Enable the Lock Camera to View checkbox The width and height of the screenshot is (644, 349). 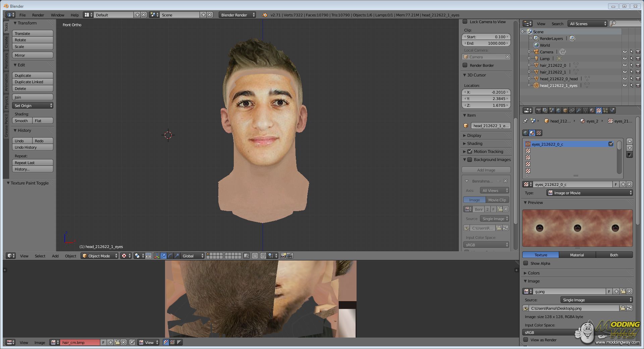tap(465, 22)
